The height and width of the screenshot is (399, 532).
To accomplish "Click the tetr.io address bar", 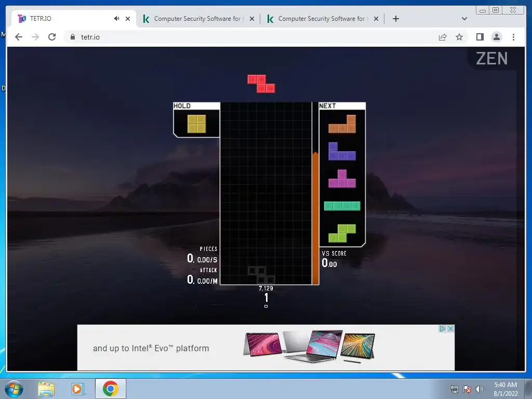I will pos(251,37).
